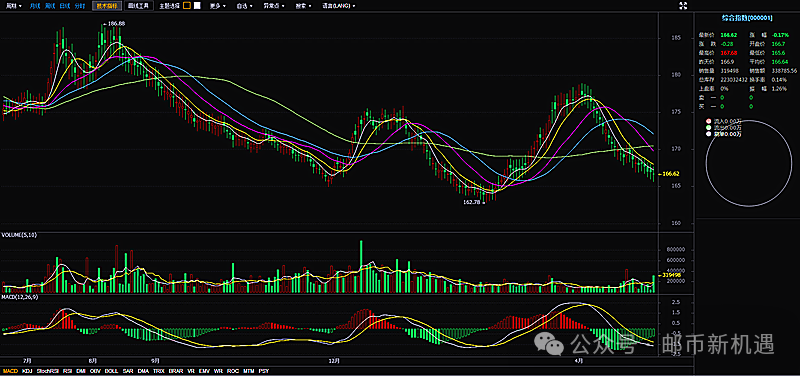Click the 12月 date axis label
The image size is (800, 376).
tap(334, 360)
